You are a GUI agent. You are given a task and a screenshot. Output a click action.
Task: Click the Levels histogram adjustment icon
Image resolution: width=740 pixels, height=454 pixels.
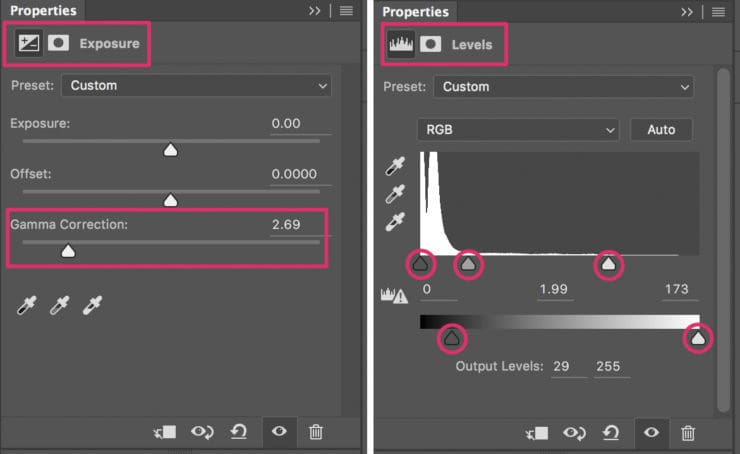[x=401, y=44]
